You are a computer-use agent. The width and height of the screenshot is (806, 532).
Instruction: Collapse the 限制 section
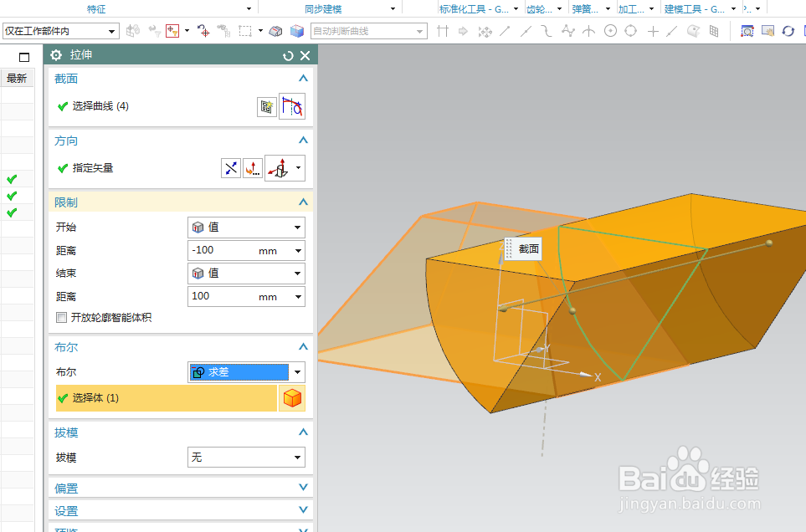303,202
